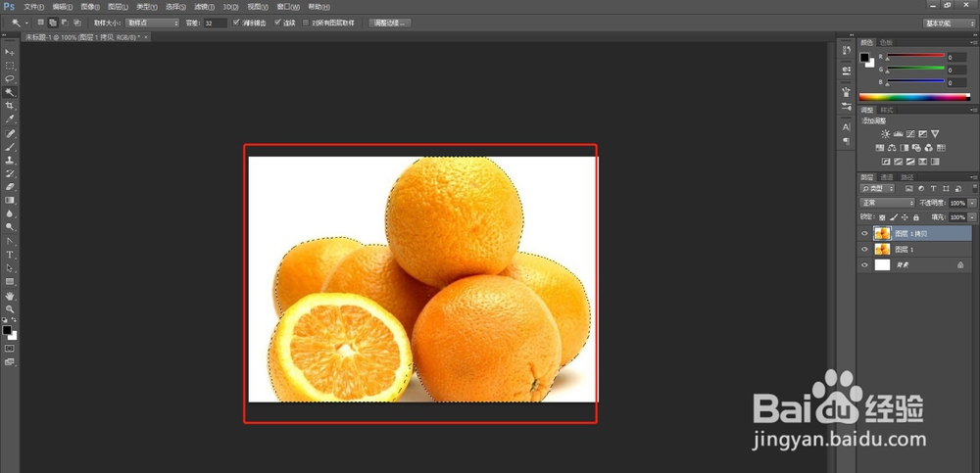The height and width of the screenshot is (473, 980).
Task: Select the Hand tool
Action: coord(10,296)
